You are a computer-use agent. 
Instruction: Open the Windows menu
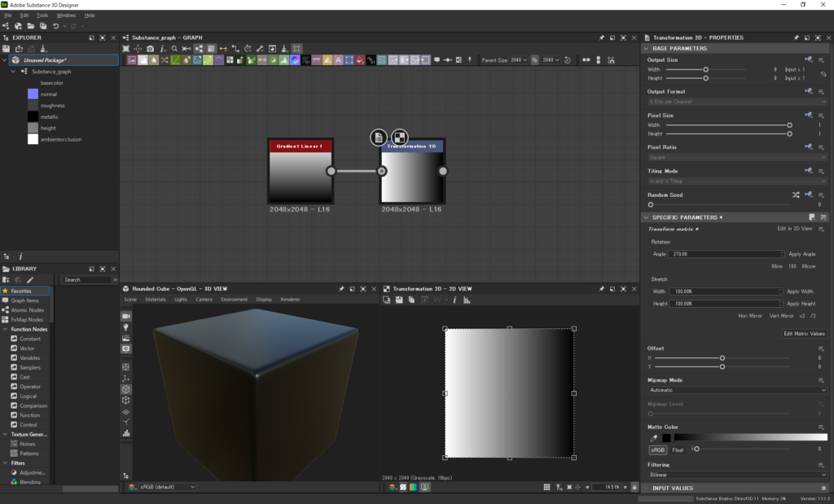pyautogui.click(x=67, y=15)
